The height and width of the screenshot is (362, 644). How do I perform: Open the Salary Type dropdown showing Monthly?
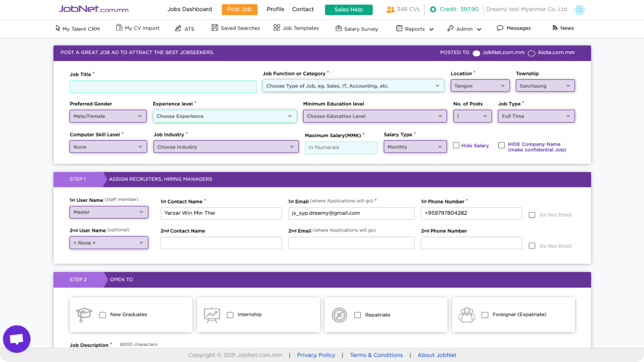point(415,147)
